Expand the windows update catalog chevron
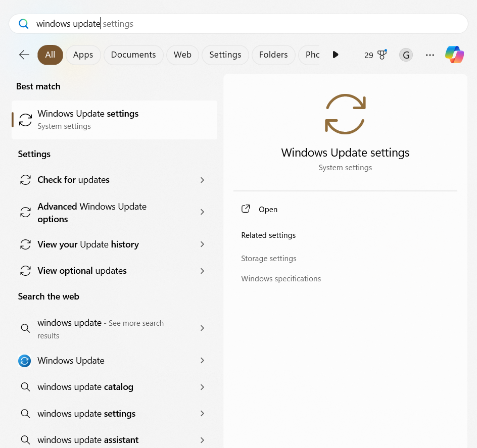 pyautogui.click(x=202, y=387)
